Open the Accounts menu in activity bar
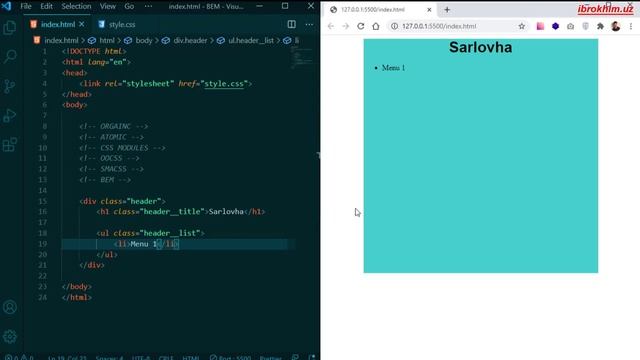Image resolution: width=640 pixels, height=360 pixels. 10,307
